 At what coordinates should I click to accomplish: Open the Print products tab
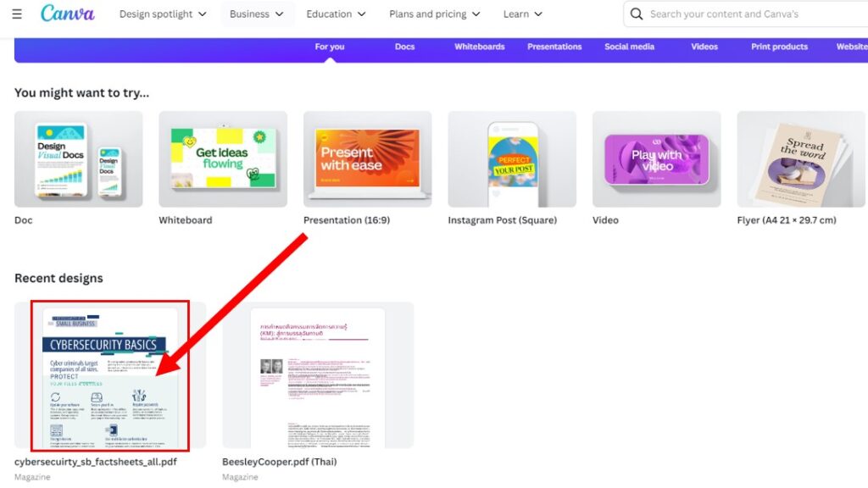tap(779, 47)
